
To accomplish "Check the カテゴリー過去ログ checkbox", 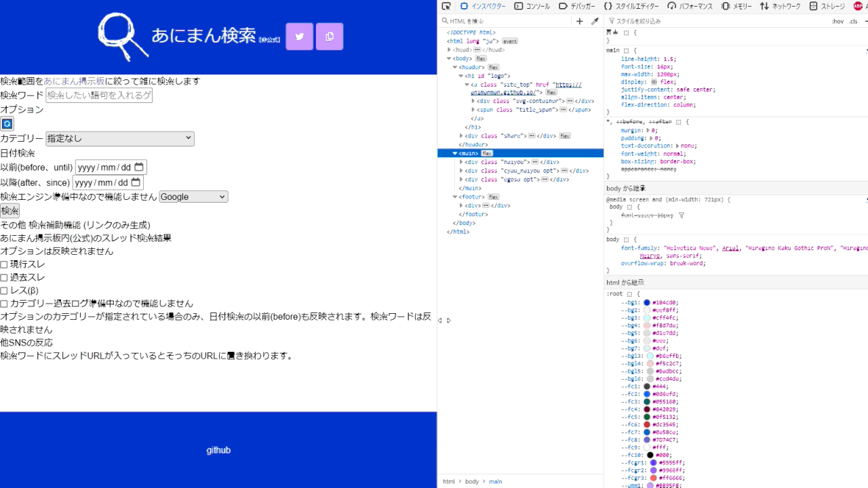I will [4, 304].
